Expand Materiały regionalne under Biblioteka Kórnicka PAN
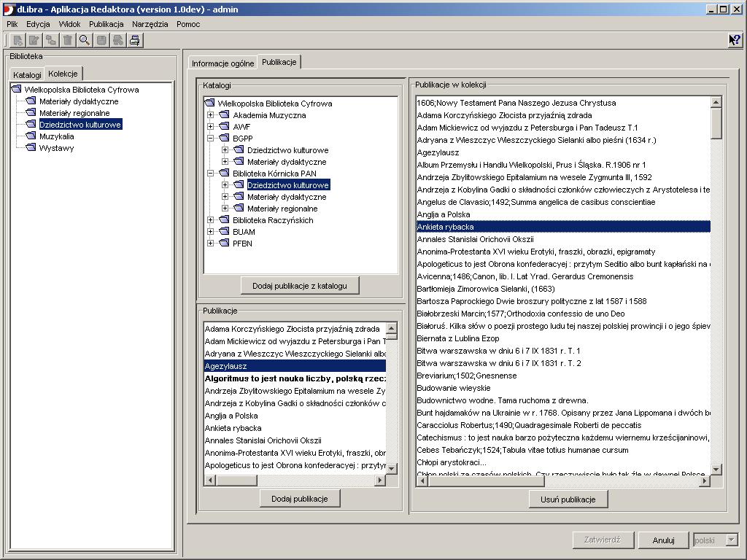Image resolution: width=747 pixels, height=560 pixels. click(x=225, y=208)
